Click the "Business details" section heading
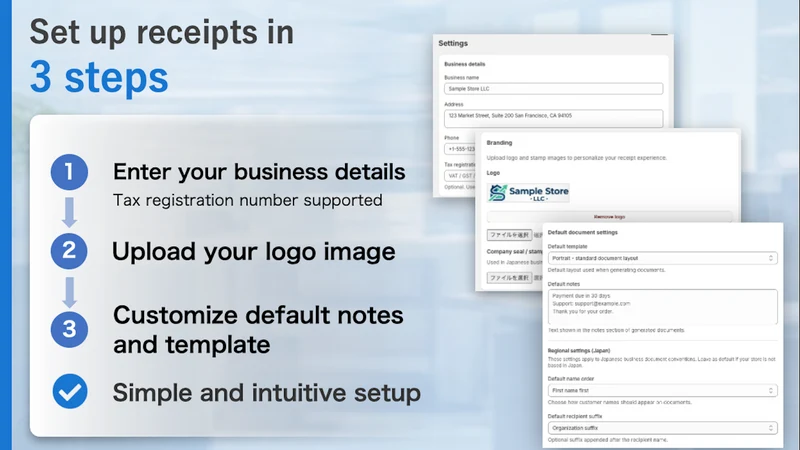The image size is (800, 450). [465, 64]
